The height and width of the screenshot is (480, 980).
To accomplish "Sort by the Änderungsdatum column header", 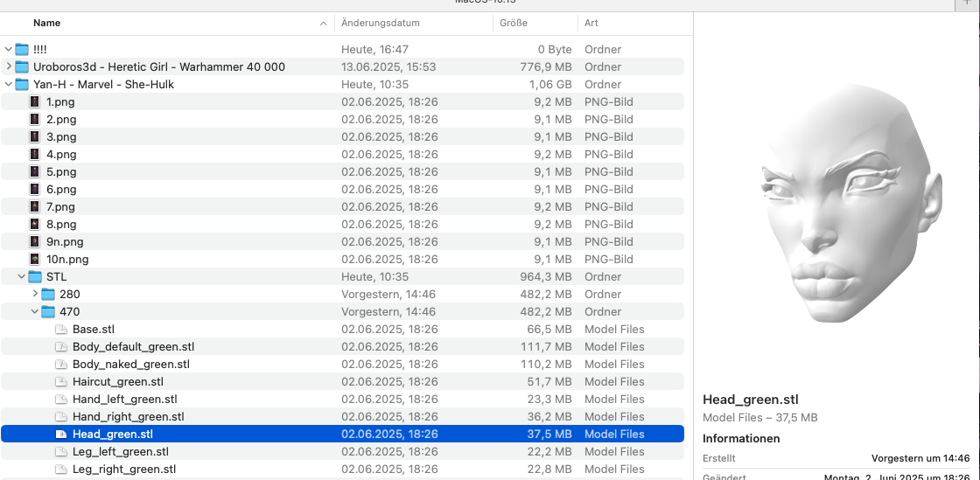I will pos(381,23).
